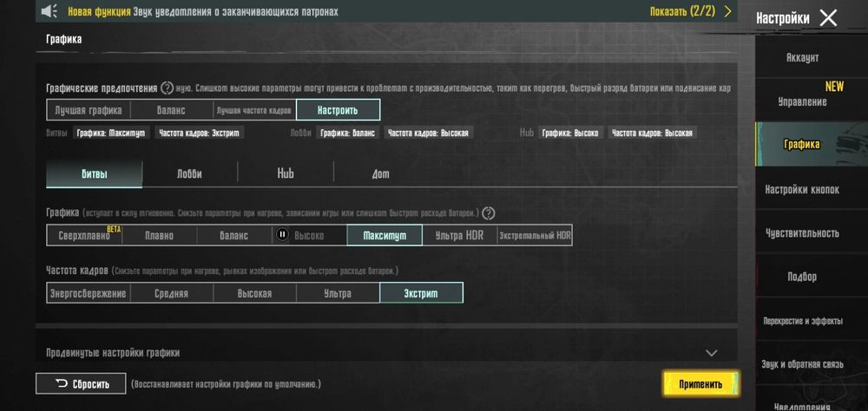Click the arrow next to Показать (2/2)
Viewport: 868px width, 411px height.
point(728,11)
